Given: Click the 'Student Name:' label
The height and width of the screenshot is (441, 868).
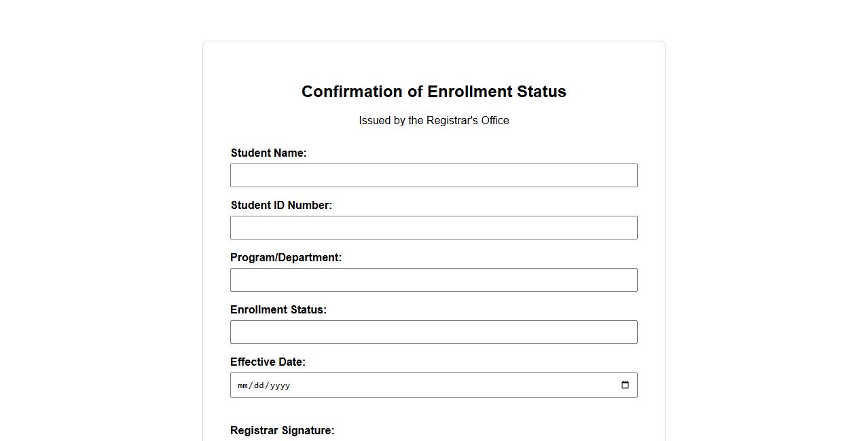Looking at the screenshot, I should [x=268, y=153].
